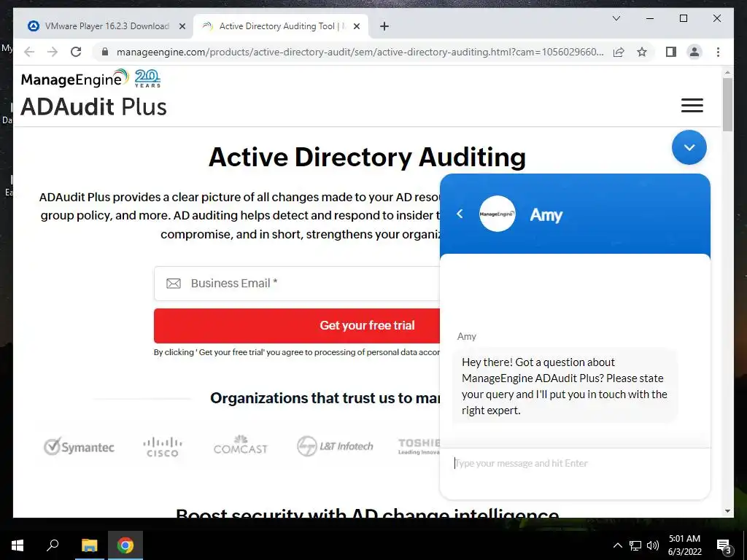Open Windows taskbar search

53,545
